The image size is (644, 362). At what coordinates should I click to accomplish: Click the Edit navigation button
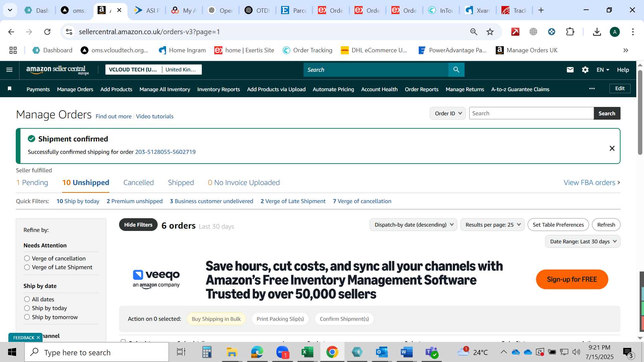pos(620,88)
